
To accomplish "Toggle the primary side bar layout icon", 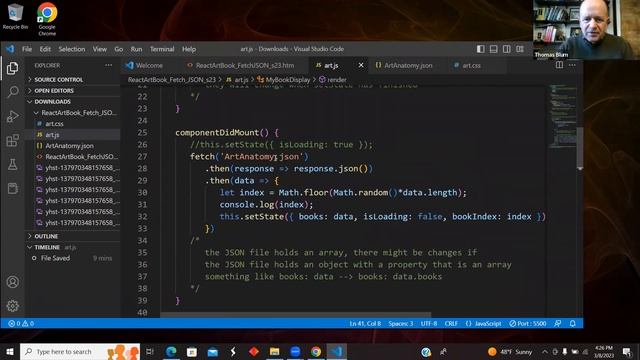I will pos(480,49).
